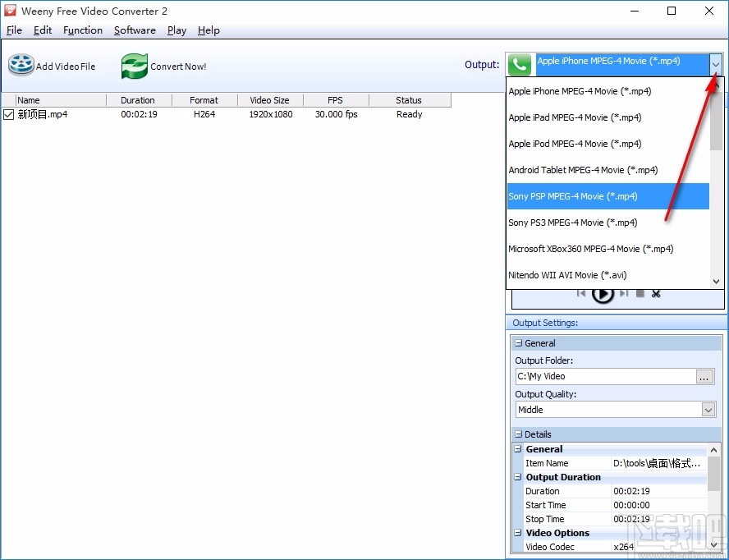Click the Convert Now icon
Viewport: 729px width, 560px height.
[x=134, y=65]
